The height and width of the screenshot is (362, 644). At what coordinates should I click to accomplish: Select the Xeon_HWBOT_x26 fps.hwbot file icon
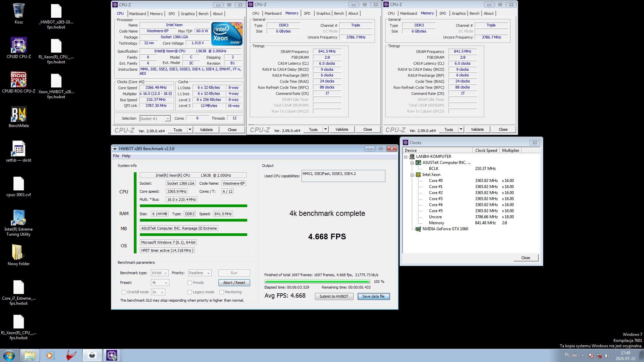(56, 86)
